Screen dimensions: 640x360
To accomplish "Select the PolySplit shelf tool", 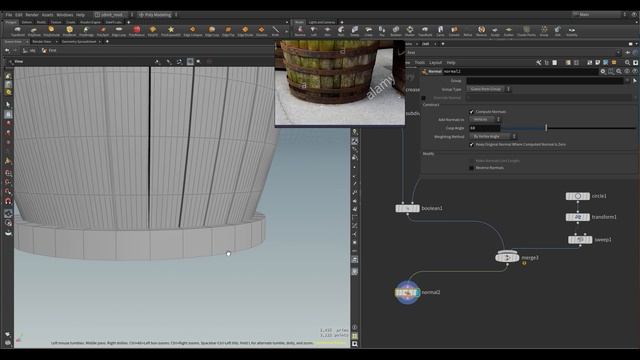I will click(103, 31).
